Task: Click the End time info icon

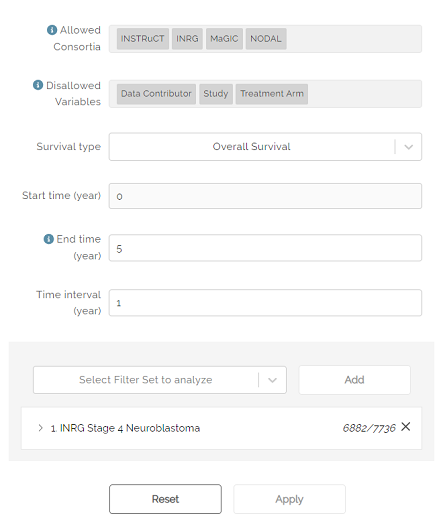Action: point(49,239)
